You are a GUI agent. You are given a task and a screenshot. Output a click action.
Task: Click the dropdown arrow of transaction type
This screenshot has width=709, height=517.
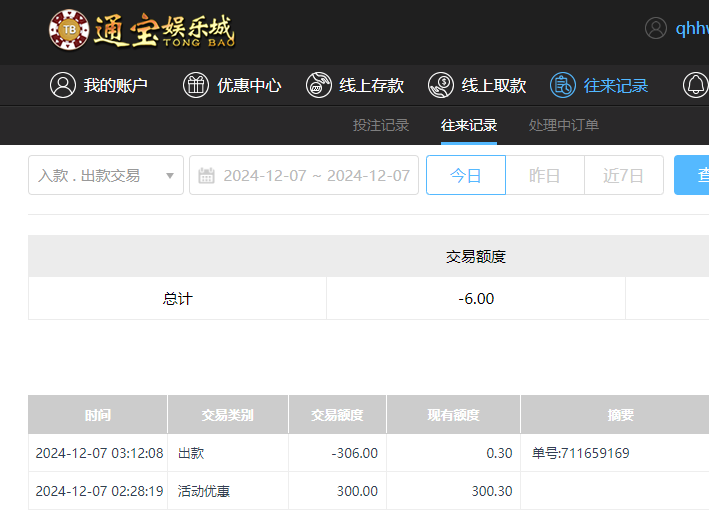170,175
